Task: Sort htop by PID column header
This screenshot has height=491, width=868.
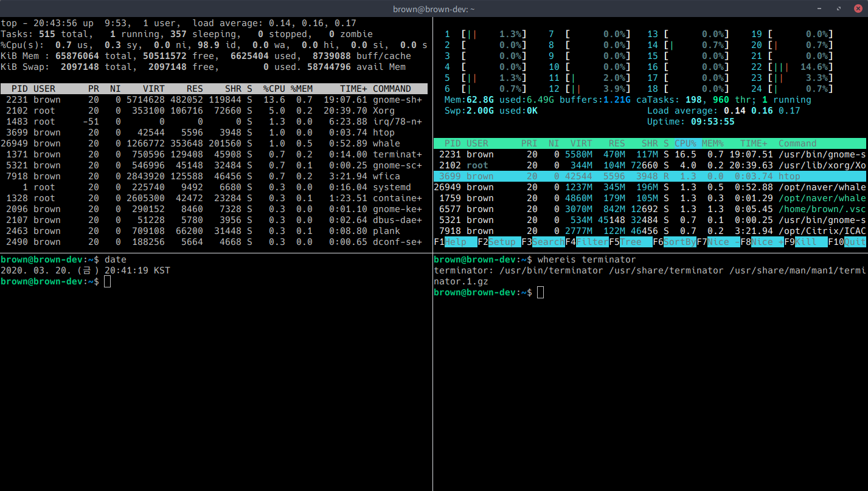Action: click(x=453, y=143)
